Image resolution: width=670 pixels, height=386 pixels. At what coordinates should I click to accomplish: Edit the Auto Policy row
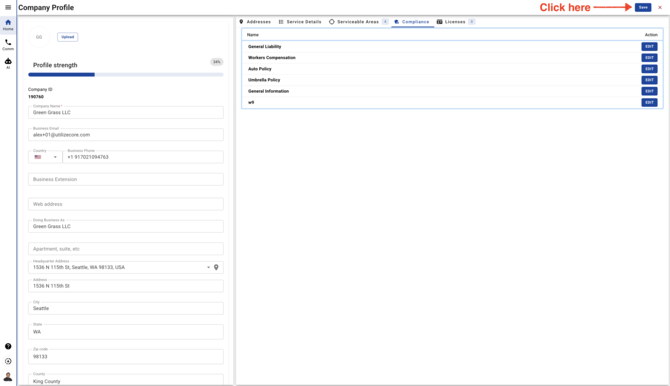pyautogui.click(x=649, y=69)
